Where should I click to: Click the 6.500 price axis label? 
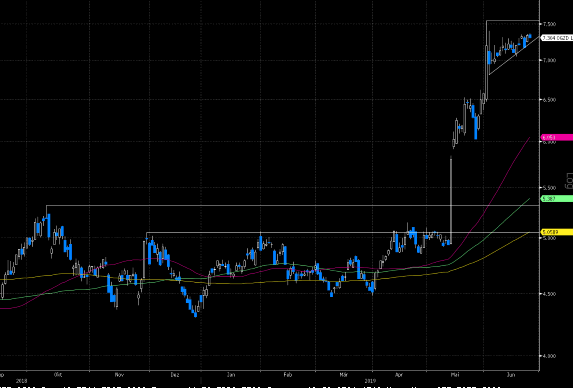[550, 100]
